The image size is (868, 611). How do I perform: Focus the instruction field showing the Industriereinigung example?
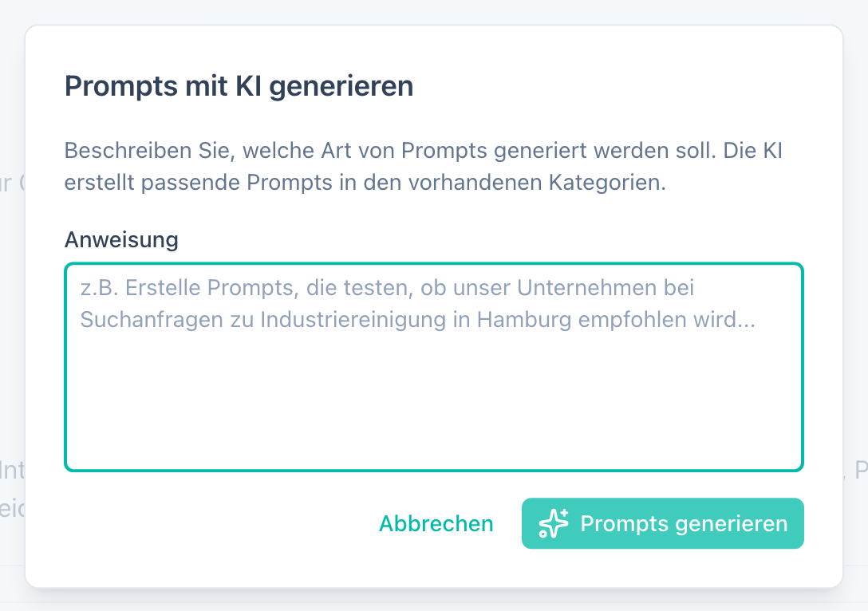point(434,367)
